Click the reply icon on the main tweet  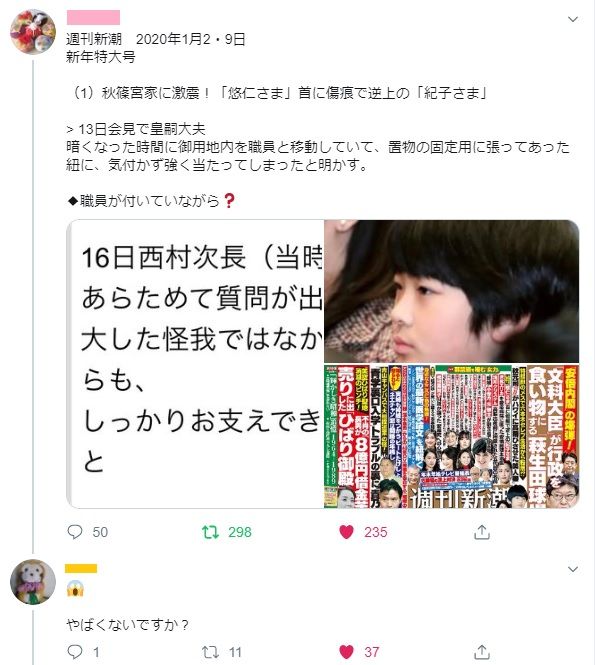pyautogui.click(x=75, y=532)
